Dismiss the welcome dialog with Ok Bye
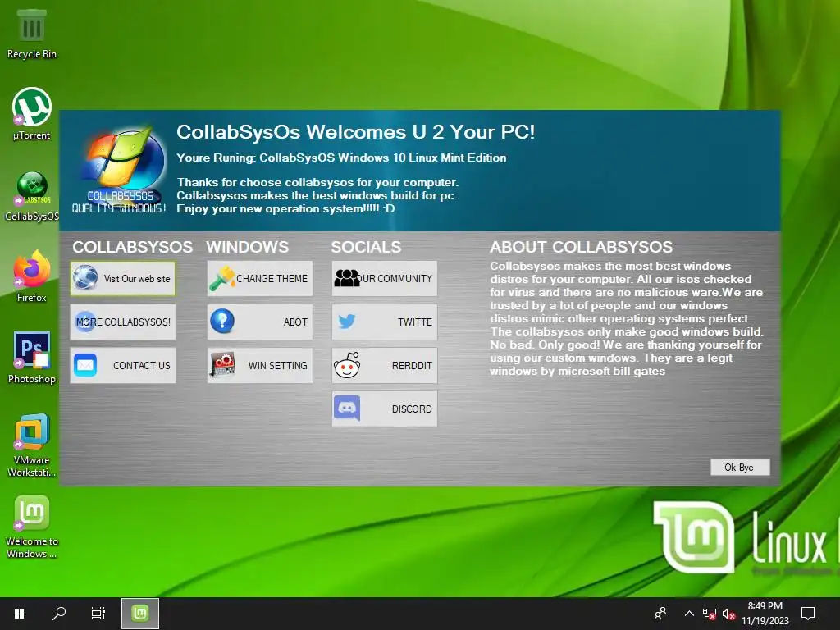Image resolution: width=840 pixels, height=630 pixels. pyautogui.click(x=740, y=467)
